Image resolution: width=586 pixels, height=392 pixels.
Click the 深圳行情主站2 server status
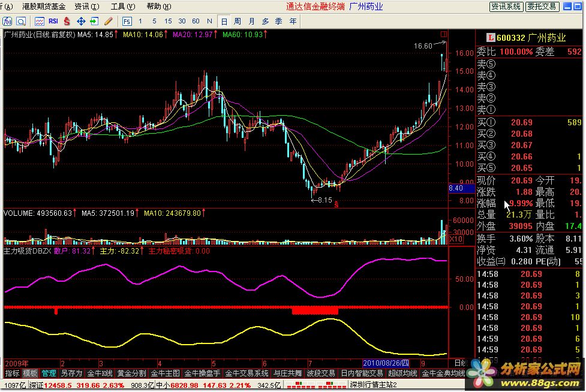coord(373,385)
